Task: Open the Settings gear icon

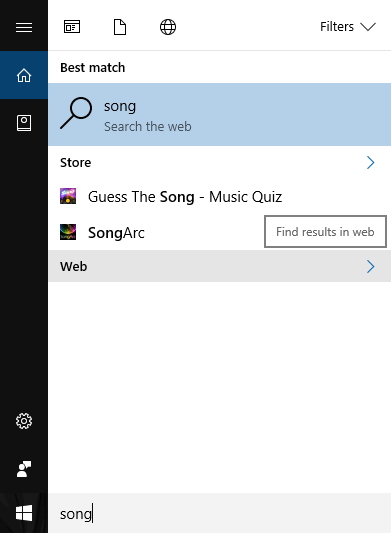Action: pyautogui.click(x=24, y=421)
